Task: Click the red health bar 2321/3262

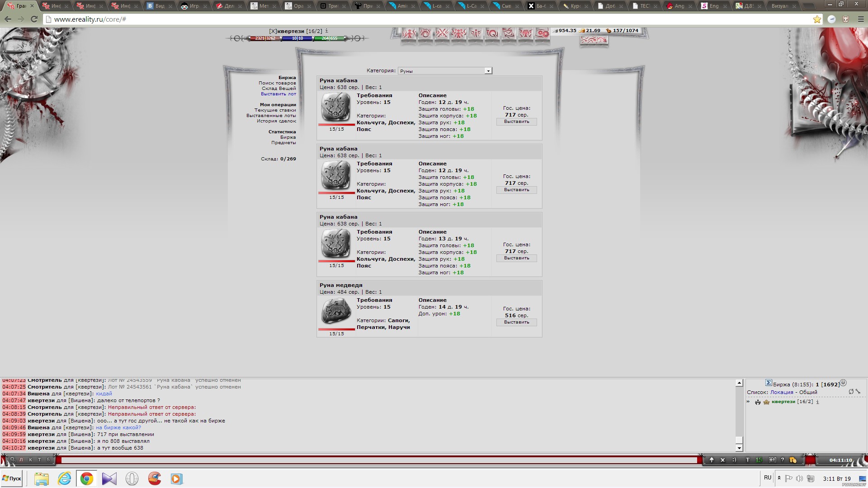Action: [265, 38]
